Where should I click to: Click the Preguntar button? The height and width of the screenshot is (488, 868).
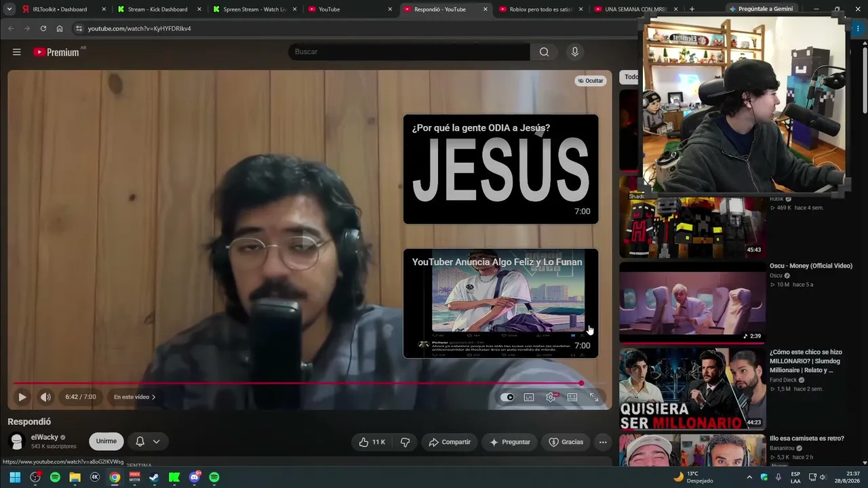tap(510, 442)
